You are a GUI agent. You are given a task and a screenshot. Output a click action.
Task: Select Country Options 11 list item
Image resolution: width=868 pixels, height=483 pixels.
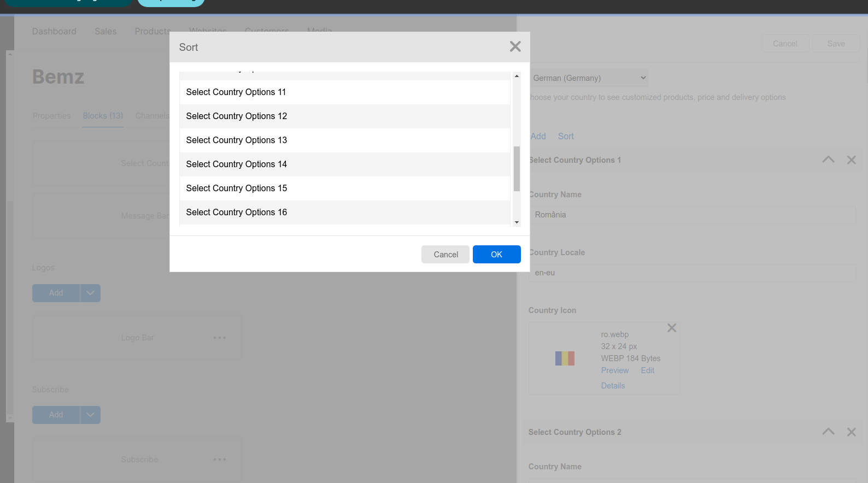344,92
